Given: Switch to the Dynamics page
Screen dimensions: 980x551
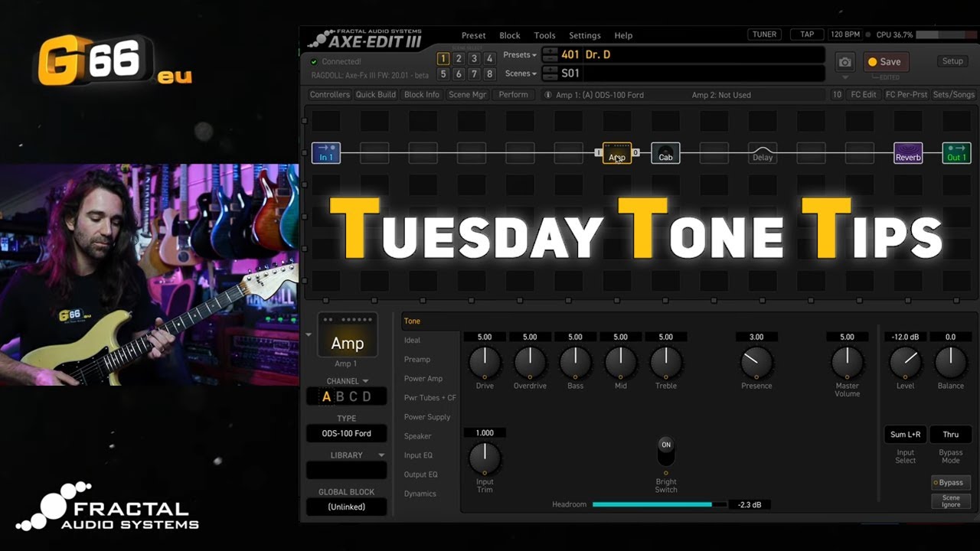Looking at the screenshot, I should pos(420,494).
